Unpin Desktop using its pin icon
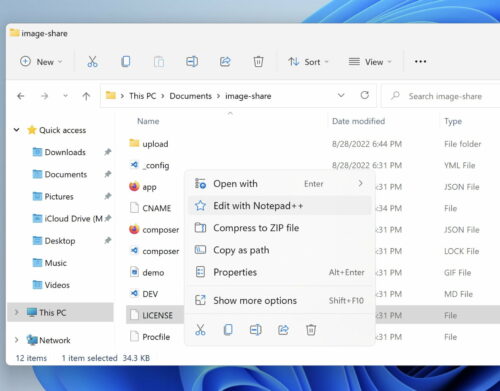Viewport: 500px width, 391px height. click(107, 240)
